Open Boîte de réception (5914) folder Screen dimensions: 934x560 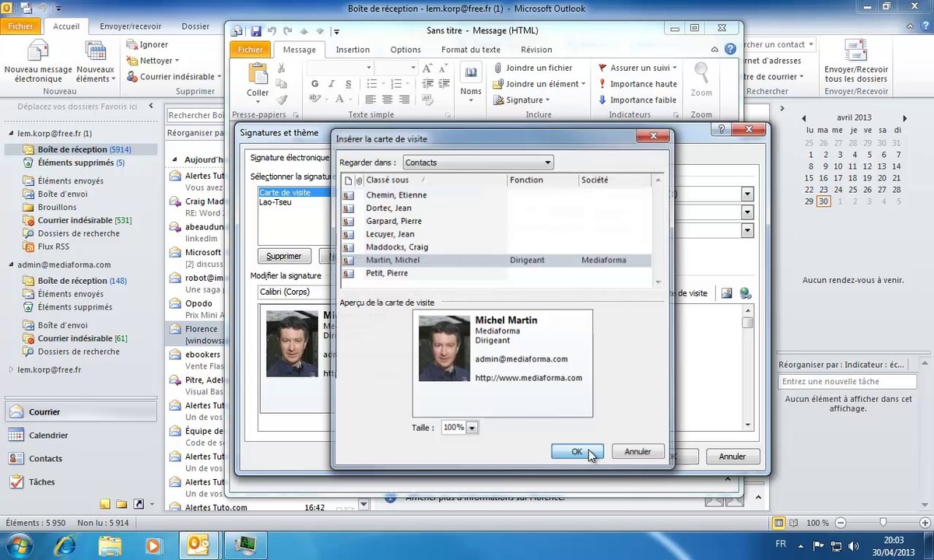tap(84, 149)
